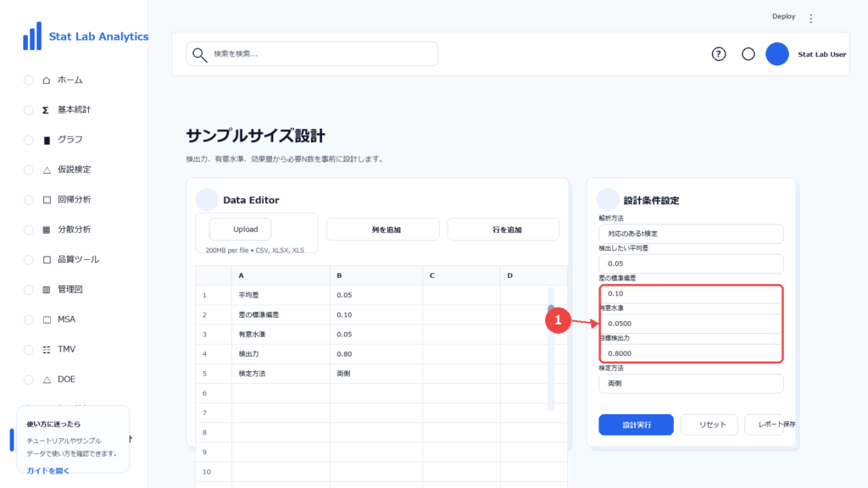
Task: Click the square icon for MSA
Action: [47, 319]
